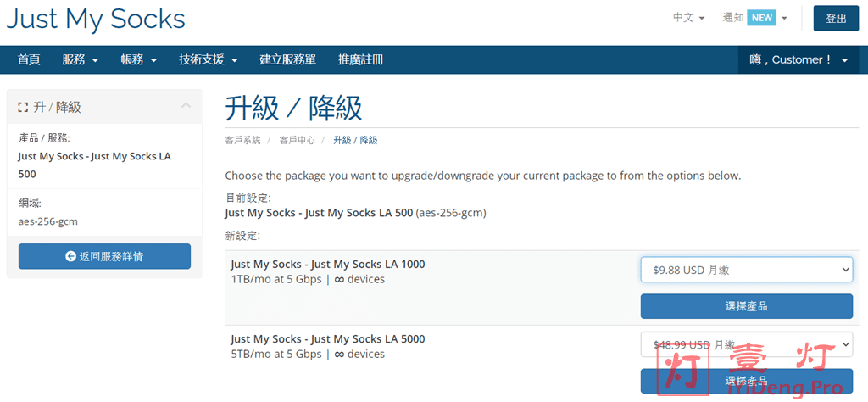868x402 pixels.
Task: Click the 升/降級 sidebar panel expand icon
Action: pyautogui.click(x=23, y=108)
